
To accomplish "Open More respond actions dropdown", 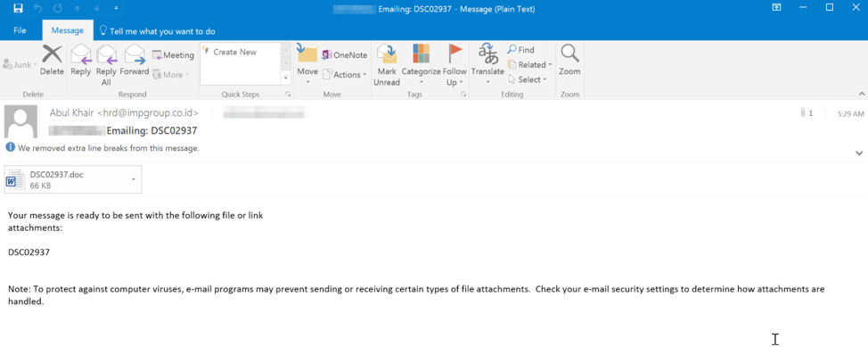I will point(170,74).
